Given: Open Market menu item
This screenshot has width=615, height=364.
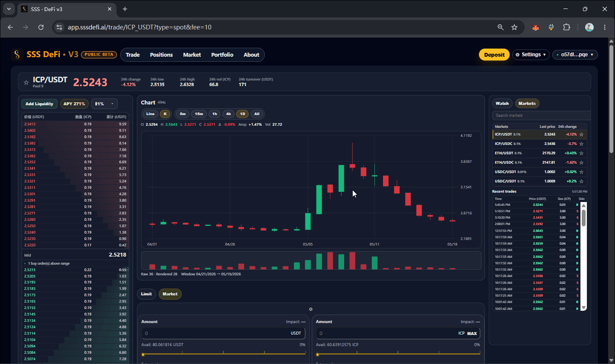Looking at the screenshot, I should [192, 55].
